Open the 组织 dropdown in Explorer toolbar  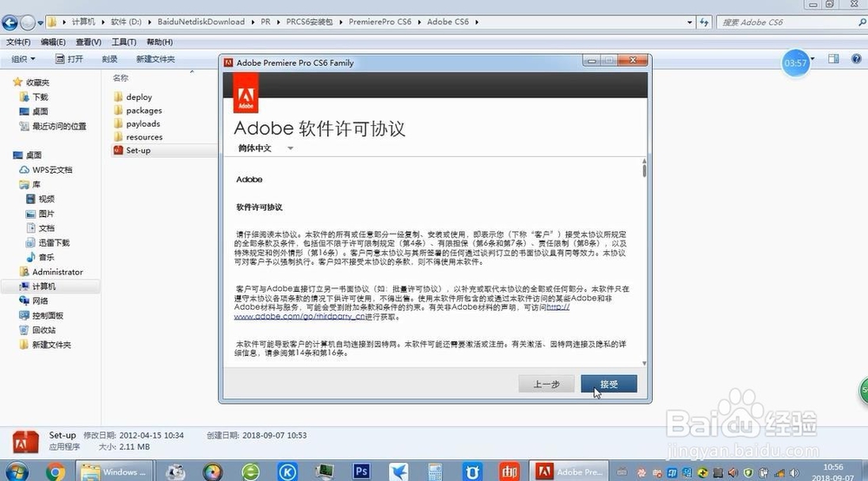click(23, 59)
